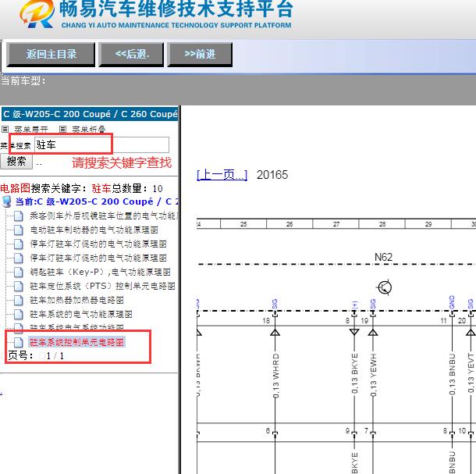Click document icon for 电动驻车制动器的电气功能原理图
The width and height of the screenshot is (476, 474).
click(x=19, y=230)
